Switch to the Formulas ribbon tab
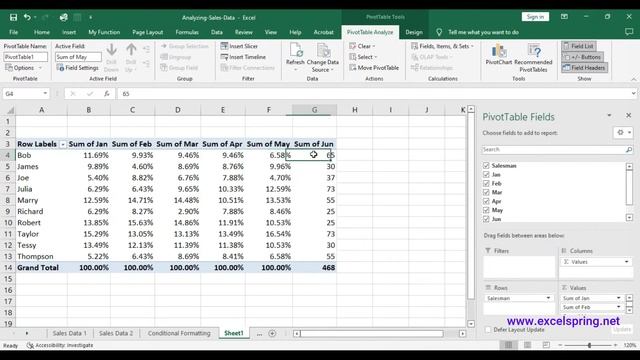The image size is (640, 360). pyautogui.click(x=187, y=32)
